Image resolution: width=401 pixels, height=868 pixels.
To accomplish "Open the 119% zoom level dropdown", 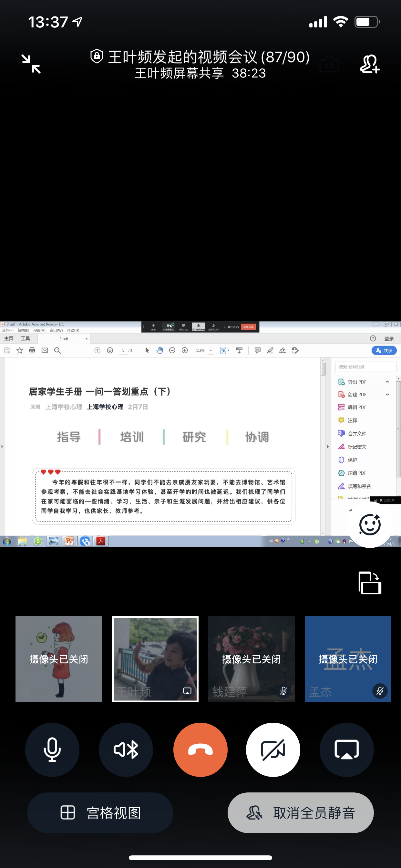I will tap(211, 350).
